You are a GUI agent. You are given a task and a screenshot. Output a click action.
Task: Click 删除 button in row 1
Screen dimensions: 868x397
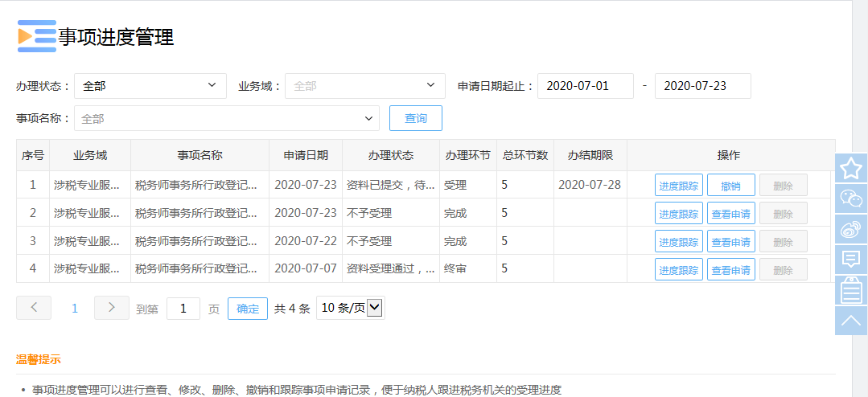click(784, 185)
